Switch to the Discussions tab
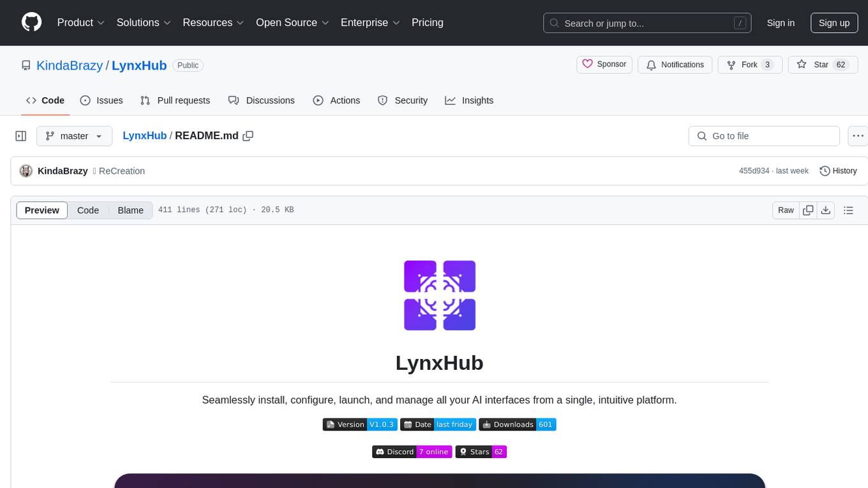This screenshot has width=868, height=488. pyautogui.click(x=262, y=100)
